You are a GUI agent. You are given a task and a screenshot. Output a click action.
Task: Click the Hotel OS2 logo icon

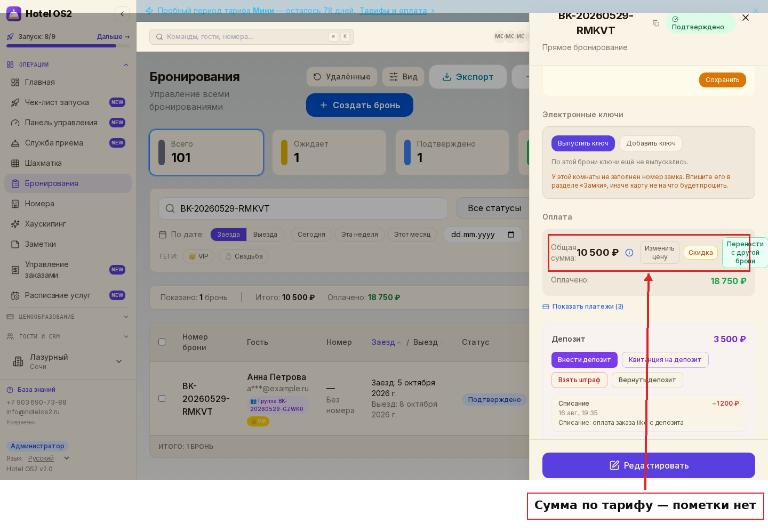(14, 14)
